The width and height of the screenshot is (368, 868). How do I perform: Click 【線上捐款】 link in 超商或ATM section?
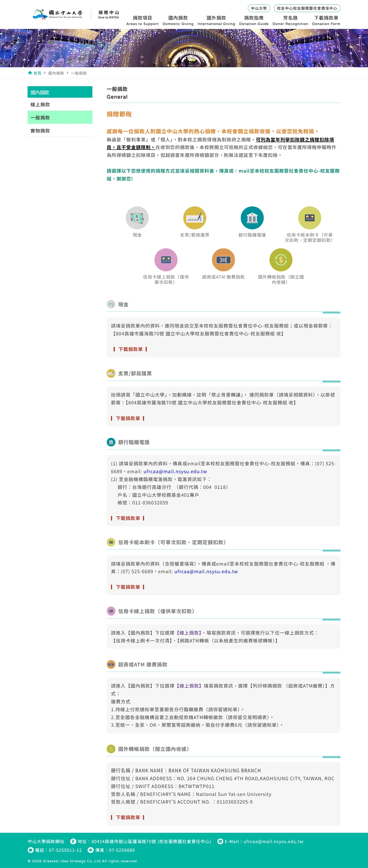click(x=189, y=686)
